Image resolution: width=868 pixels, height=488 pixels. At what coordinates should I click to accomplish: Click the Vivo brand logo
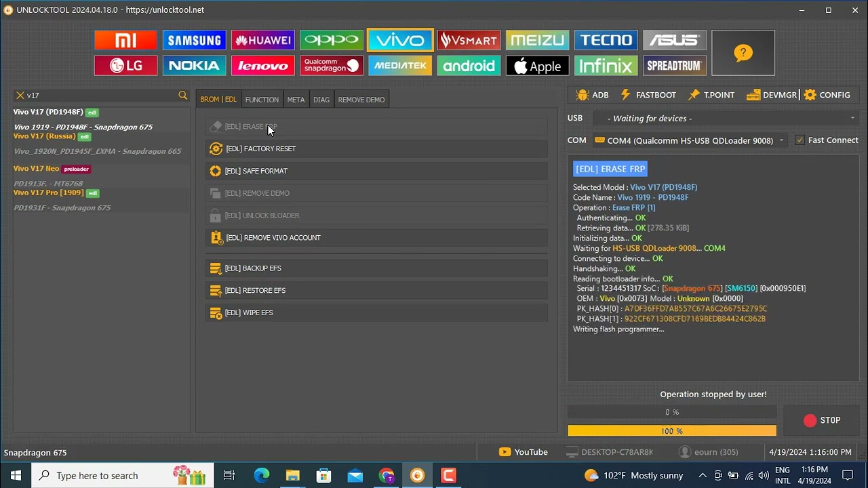[400, 40]
